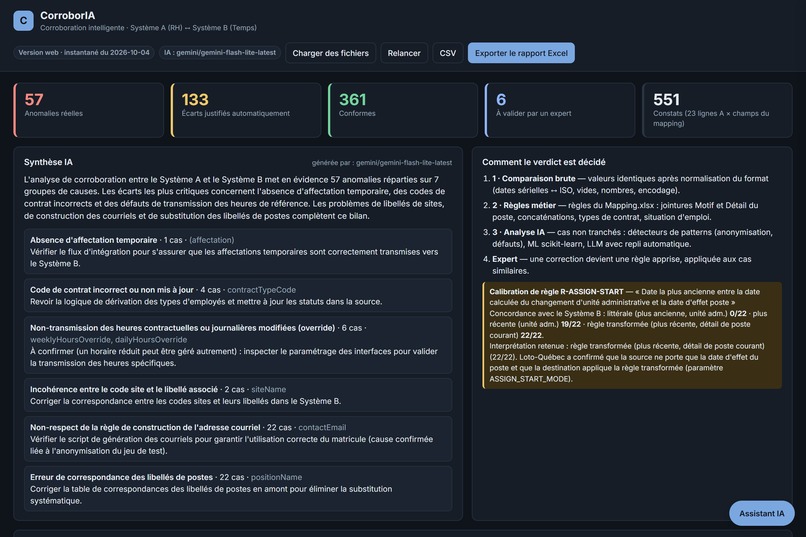Click the Version web snapshot badge

[x=84, y=52]
